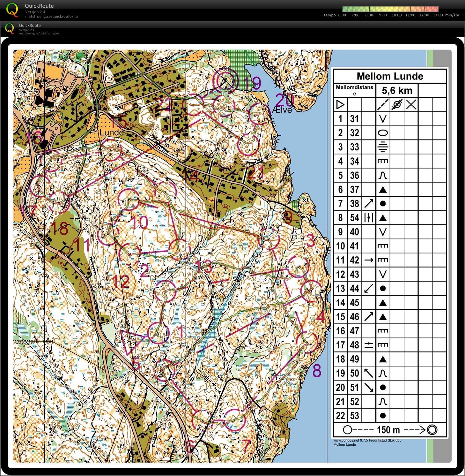Click the hill arch symbol in control row 5
465x476 pixels.
tap(383, 175)
